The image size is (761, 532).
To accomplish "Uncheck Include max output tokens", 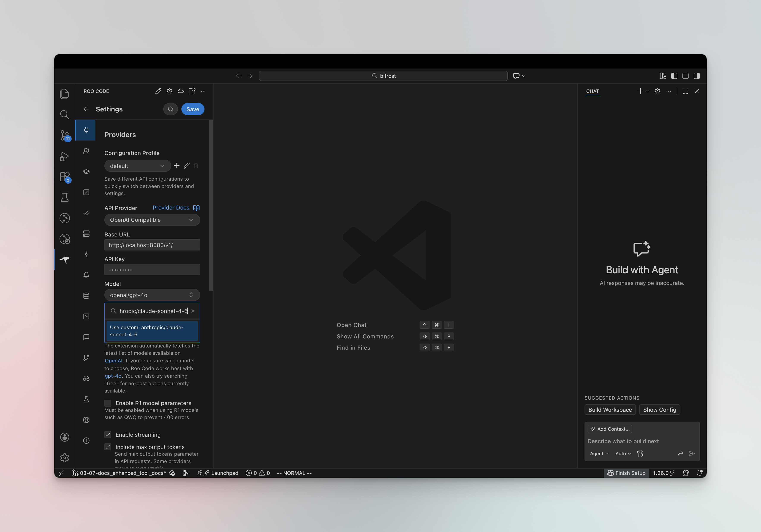I will tap(108, 447).
